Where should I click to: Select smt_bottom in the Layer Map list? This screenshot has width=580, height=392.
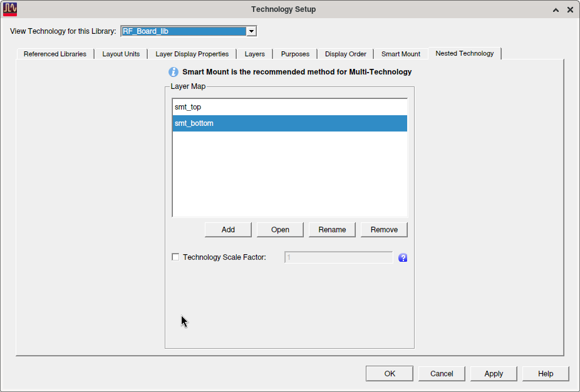(289, 123)
